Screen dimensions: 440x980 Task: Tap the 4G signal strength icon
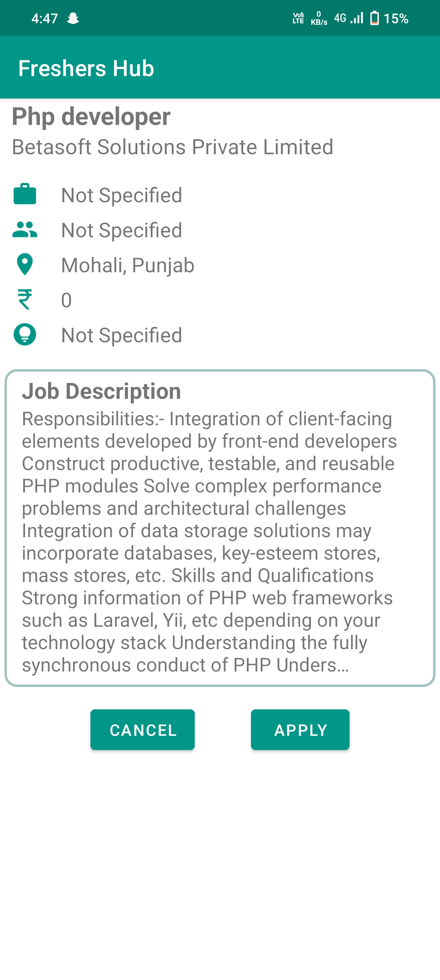click(x=349, y=18)
